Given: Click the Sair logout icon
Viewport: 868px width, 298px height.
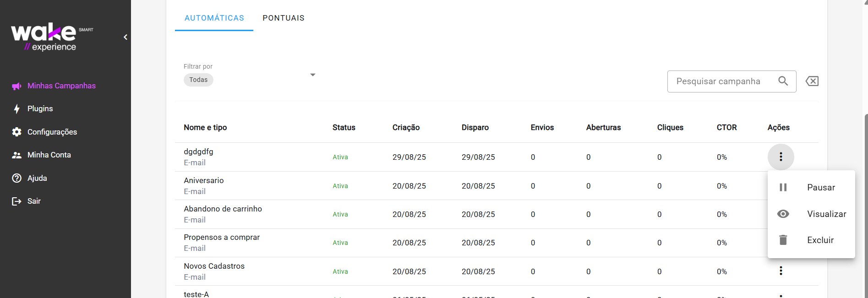Looking at the screenshot, I should (x=17, y=201).
